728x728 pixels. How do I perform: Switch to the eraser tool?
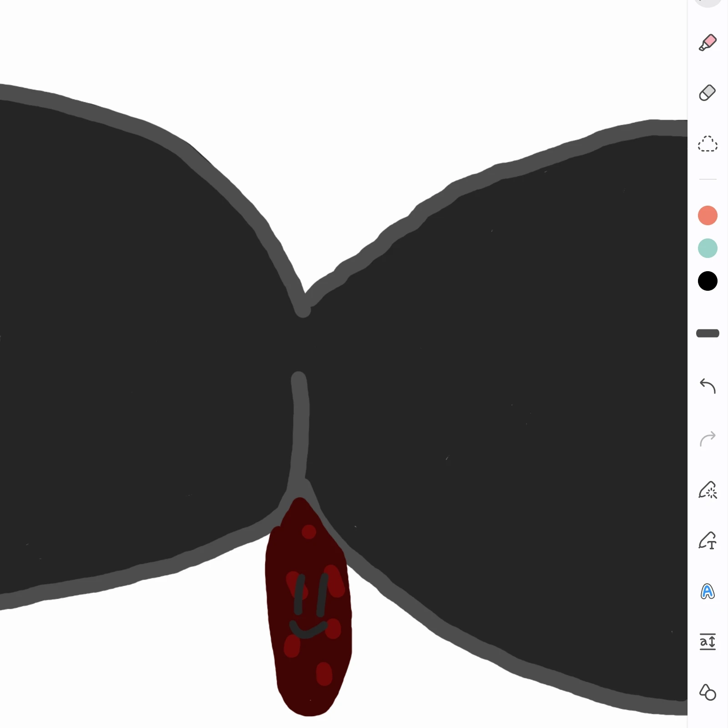708,93
